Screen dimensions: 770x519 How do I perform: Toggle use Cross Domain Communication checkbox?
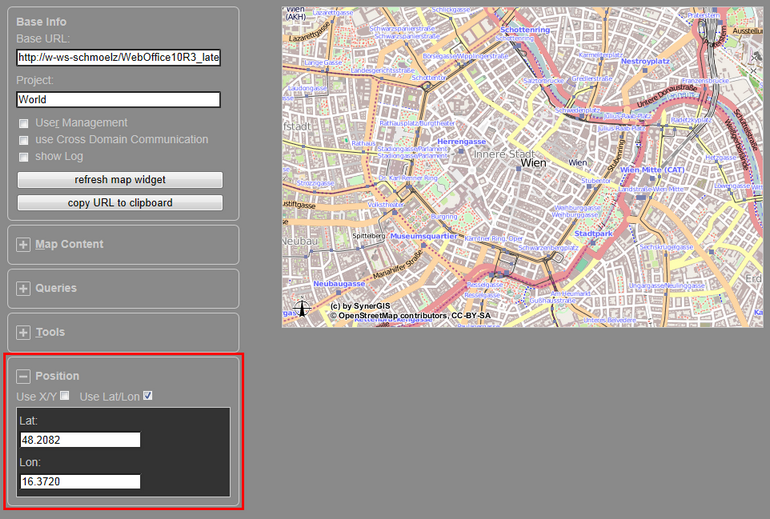[23, 140]
